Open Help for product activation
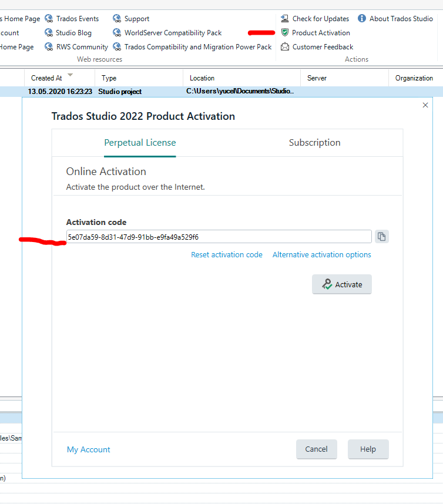The height and width of the screenshot is (504, 443). (368, 449)
